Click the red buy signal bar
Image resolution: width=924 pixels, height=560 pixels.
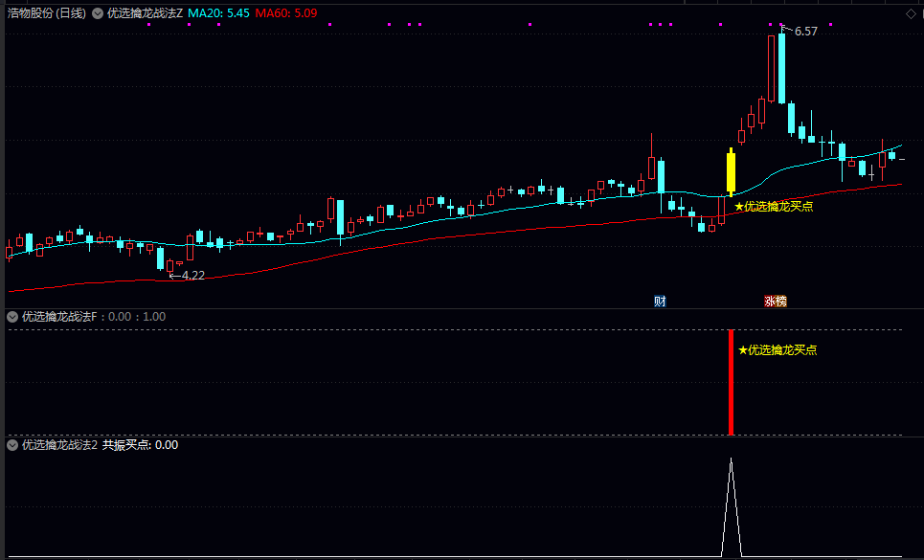click(x=732, y=382)
